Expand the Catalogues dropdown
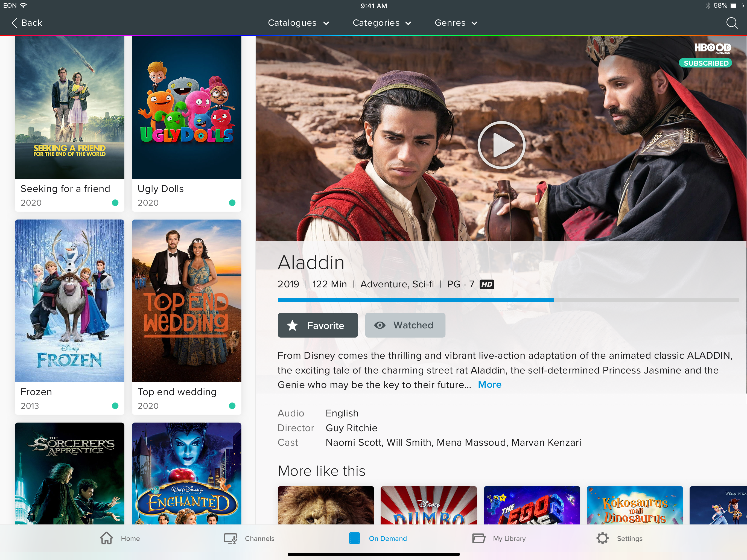This screenshot has height=560, width=747. coord(299,23)
